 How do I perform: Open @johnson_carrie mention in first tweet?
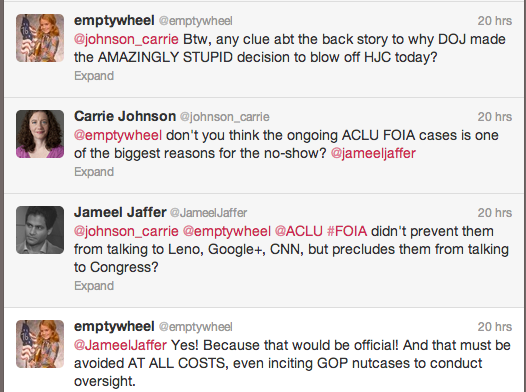click(126, 40)
